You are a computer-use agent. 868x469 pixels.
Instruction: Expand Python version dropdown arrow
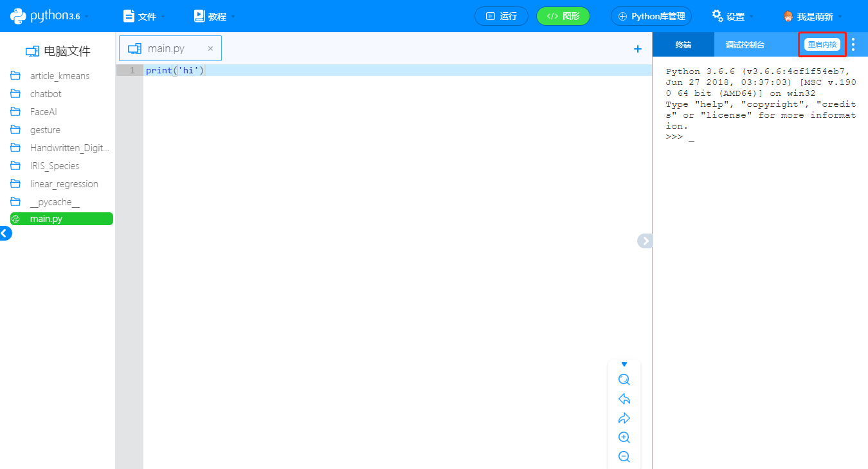87,17
